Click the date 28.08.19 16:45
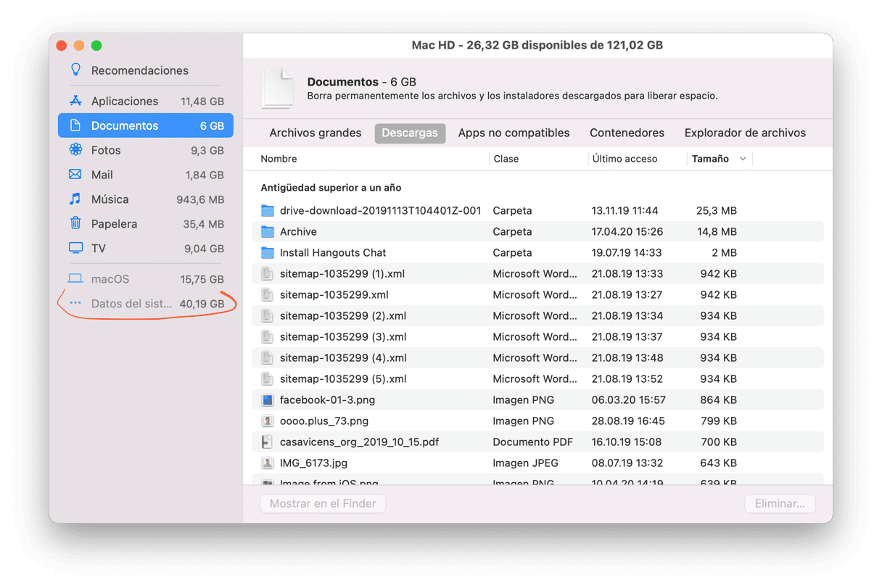The width and height of the screenshot is (882, 588). click(x=627, y=421)
